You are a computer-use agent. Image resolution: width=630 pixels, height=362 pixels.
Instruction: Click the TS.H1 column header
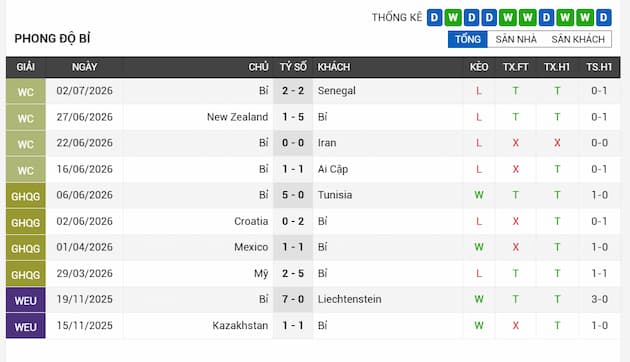[599, 67]
